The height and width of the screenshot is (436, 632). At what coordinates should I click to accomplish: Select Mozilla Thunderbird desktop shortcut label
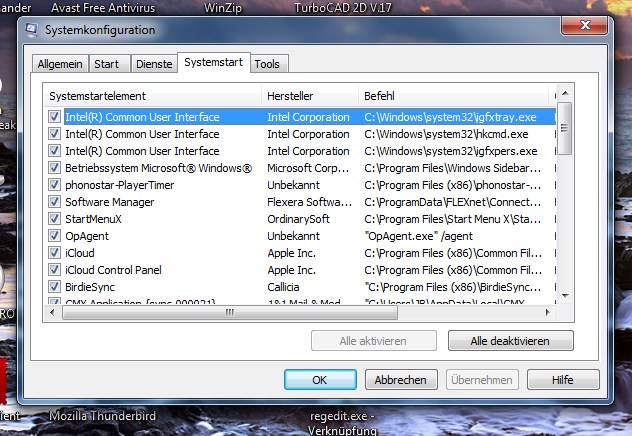click(102, 415)
